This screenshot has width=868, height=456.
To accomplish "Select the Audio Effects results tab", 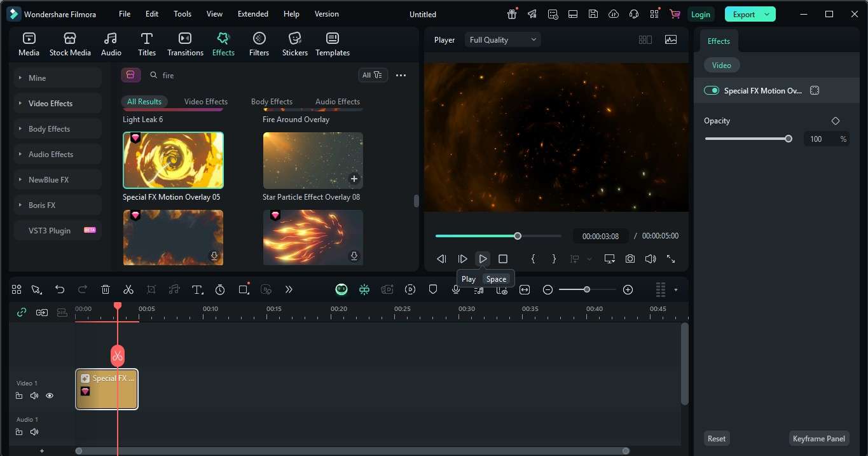I will [338, 101].
